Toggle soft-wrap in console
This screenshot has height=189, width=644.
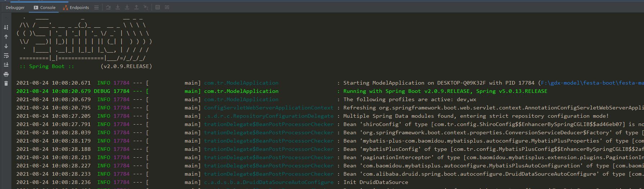click(x=6, y=55)
